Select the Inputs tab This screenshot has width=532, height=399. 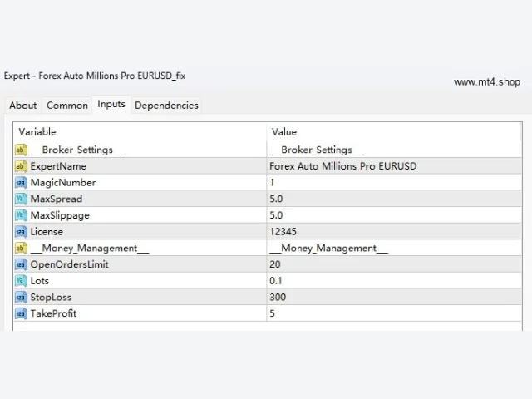click(x=111, y=105)
